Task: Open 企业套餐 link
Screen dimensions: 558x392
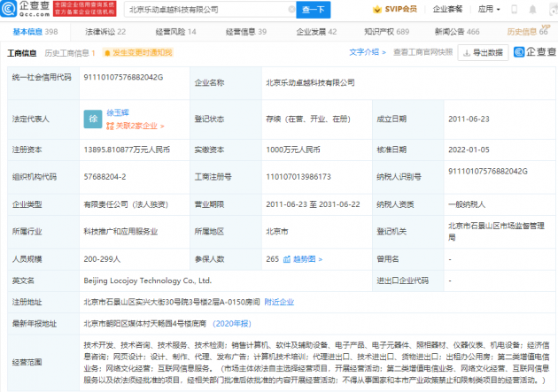Action: point(447,9)
